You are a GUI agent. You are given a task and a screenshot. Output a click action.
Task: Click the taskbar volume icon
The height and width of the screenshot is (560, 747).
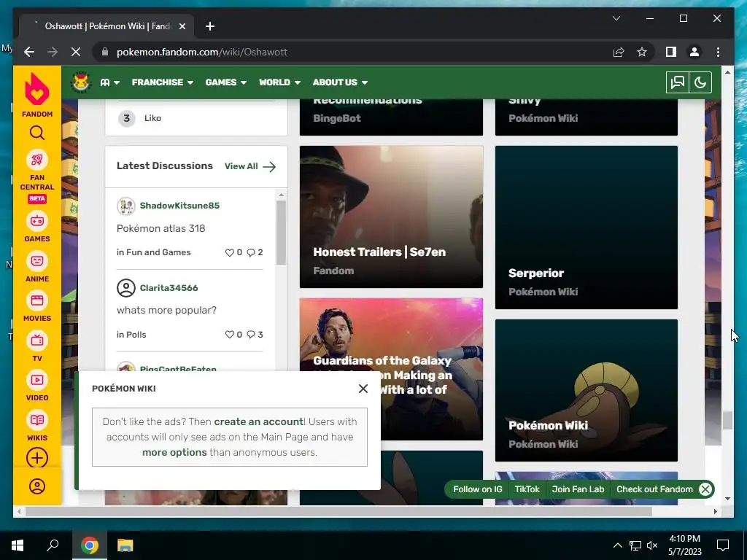652,545
